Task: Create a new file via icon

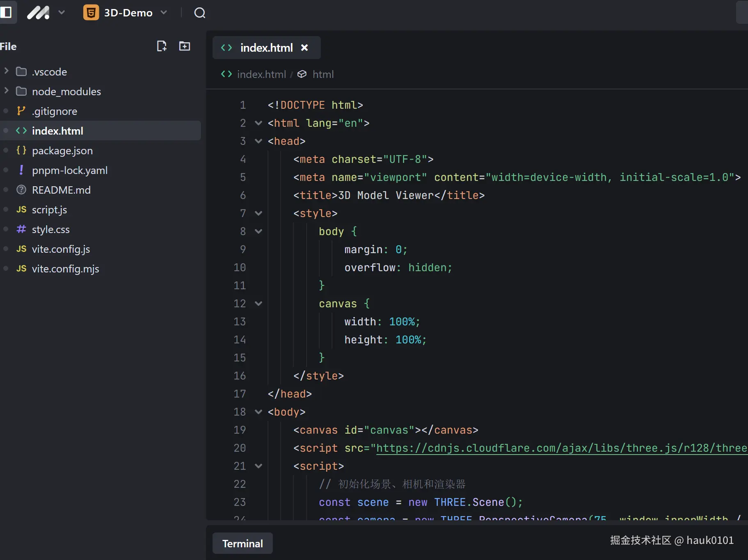Action: (x=162, y=46)
